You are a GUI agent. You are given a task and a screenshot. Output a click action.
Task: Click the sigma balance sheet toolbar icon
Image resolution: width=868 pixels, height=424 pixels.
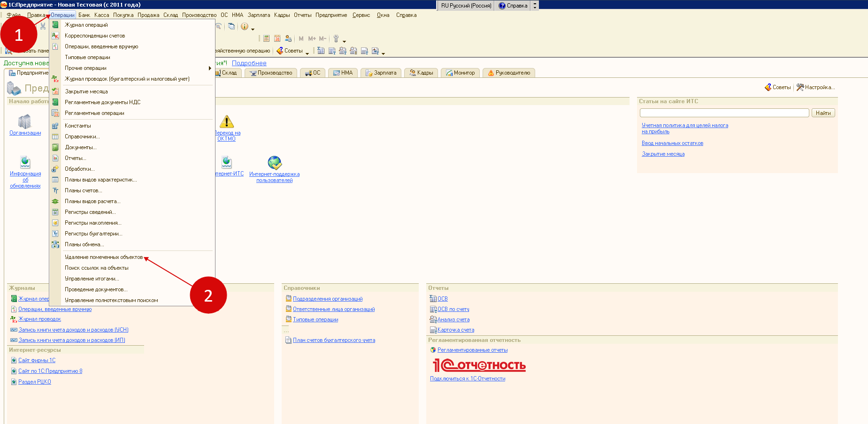tap(321, 51)
